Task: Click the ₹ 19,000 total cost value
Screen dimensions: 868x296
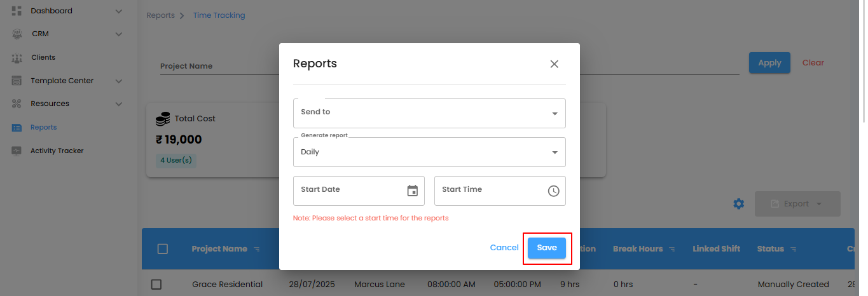Action: (x=179, y=140)
